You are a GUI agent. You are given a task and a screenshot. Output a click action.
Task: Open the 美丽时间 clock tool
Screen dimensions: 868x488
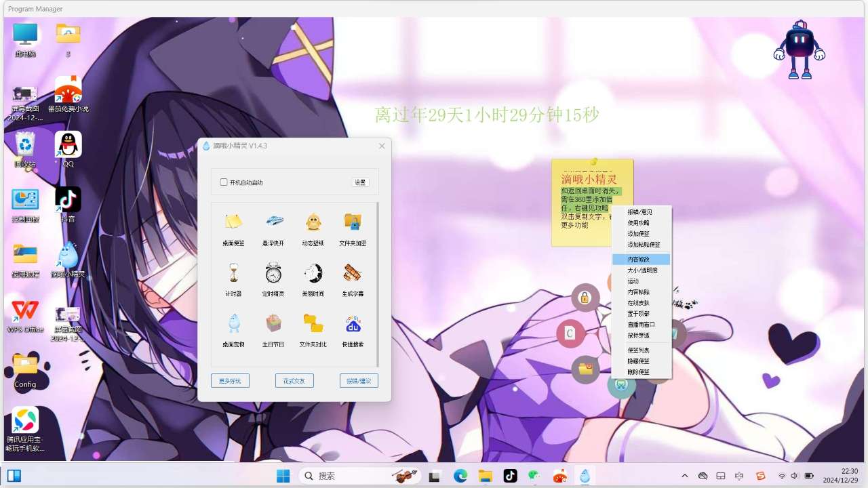313,279
